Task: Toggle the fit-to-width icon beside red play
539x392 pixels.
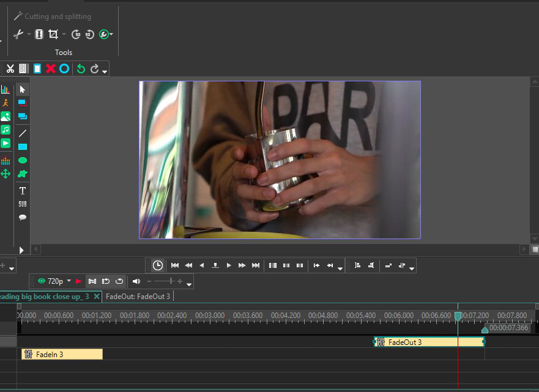Action: (x=92, y=281)
